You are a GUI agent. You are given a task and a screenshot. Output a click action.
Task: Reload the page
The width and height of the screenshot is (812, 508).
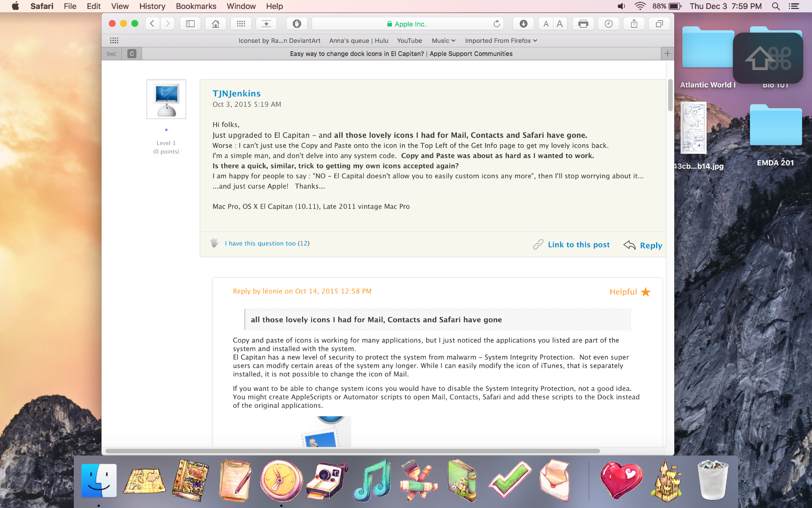pos(497,24)
